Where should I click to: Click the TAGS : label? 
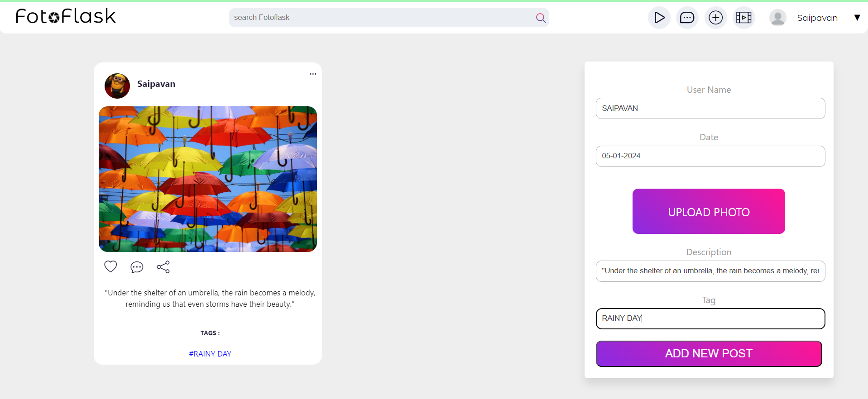(x=210, y=333)
